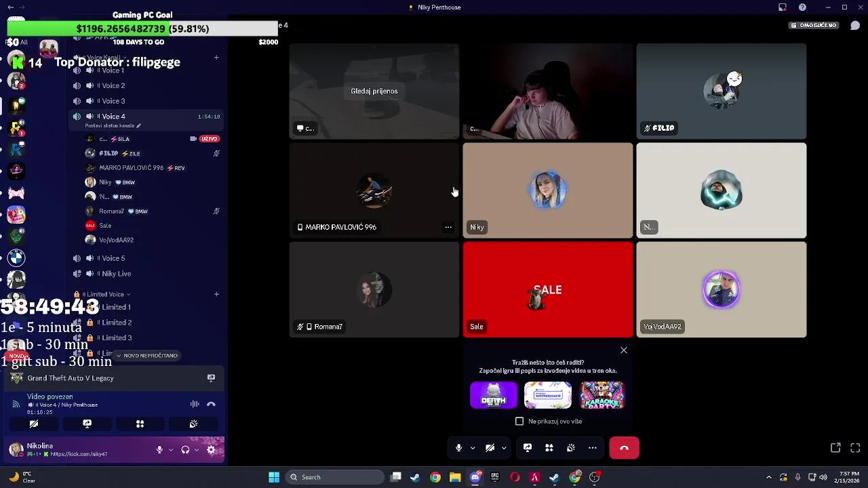
Task: Click taskbar Search box
Action: click(x=335, y=477)
